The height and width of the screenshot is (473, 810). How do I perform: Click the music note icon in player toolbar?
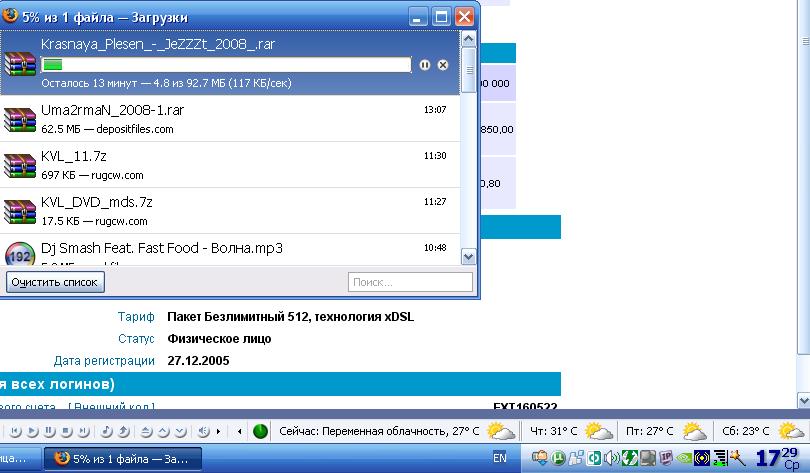click(106, 431)
